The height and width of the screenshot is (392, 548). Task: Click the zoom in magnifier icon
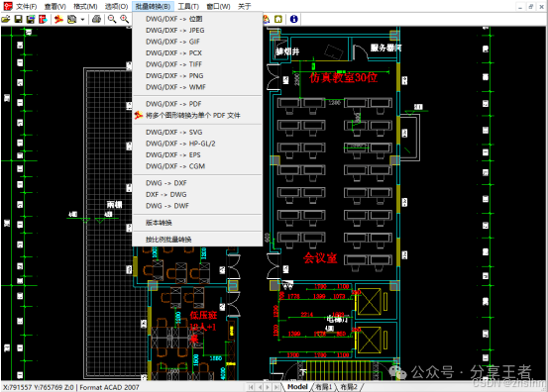[124, 19]
